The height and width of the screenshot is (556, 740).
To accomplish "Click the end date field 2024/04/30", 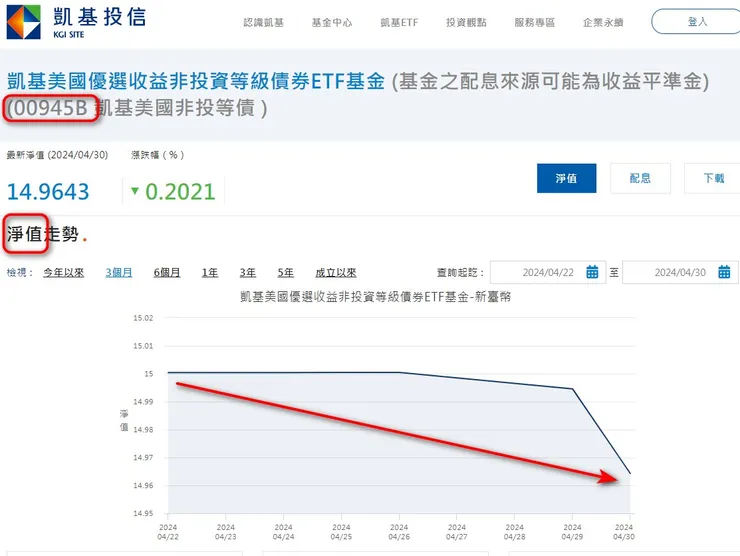I will [680, 272].
